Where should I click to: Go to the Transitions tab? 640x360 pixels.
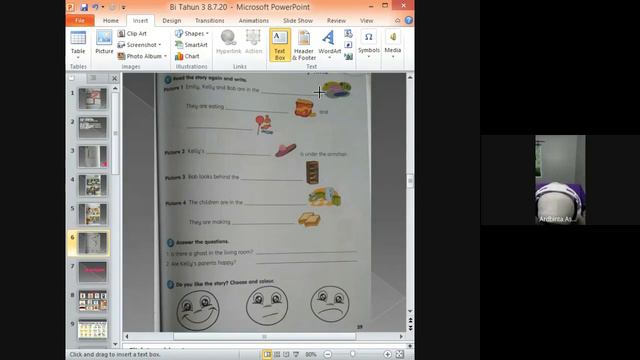(209, 20)
